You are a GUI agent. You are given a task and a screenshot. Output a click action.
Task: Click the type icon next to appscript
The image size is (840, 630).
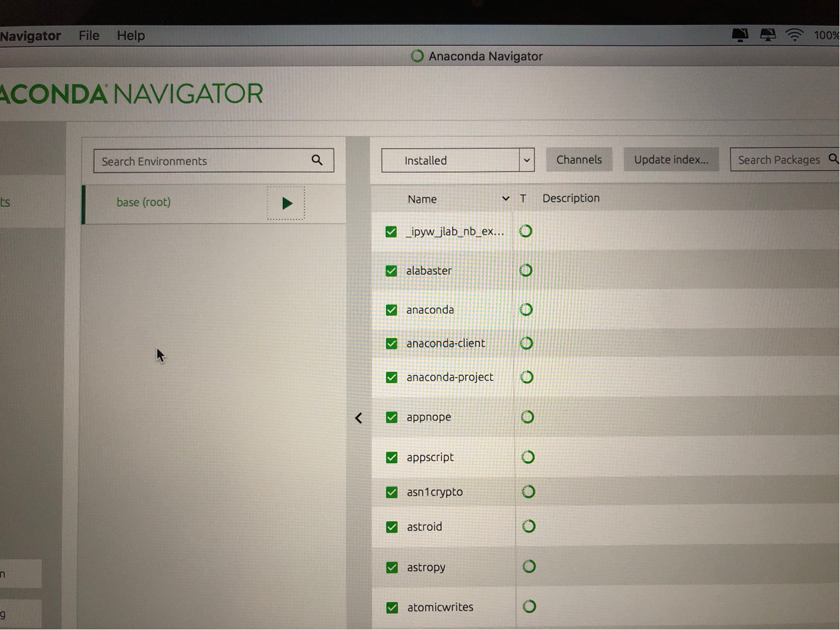[x=528, y=457]
